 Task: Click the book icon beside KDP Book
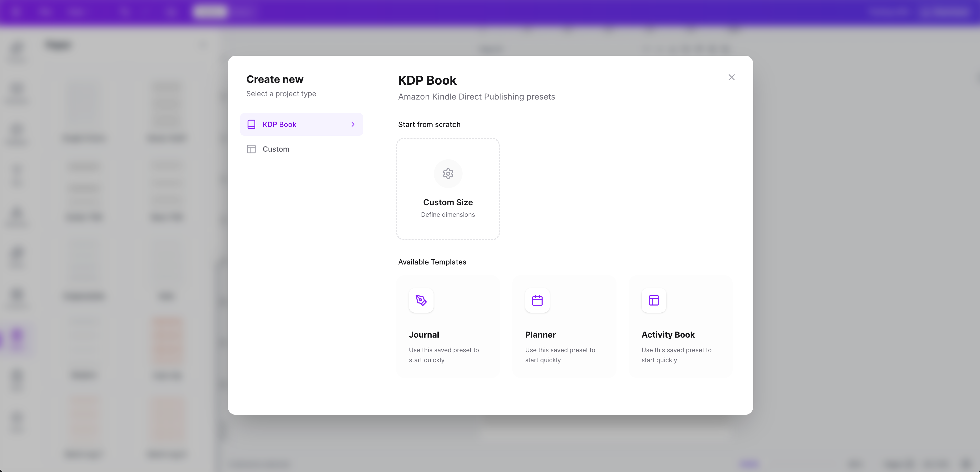(251, 124)
